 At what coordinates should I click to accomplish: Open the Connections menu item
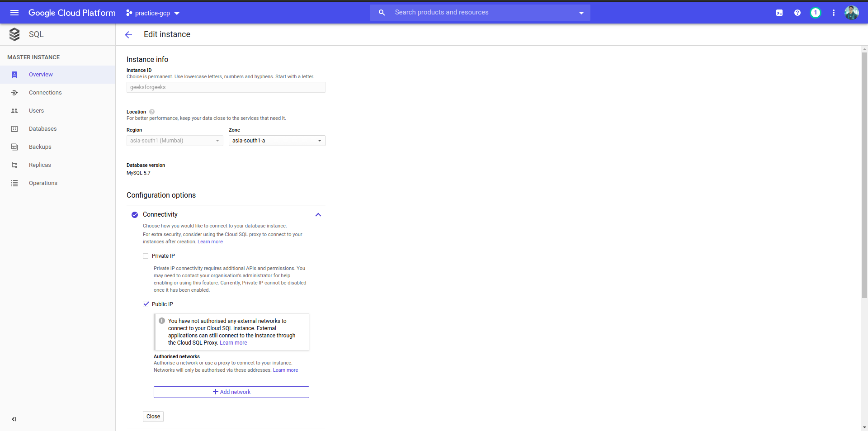coord(58,93)
